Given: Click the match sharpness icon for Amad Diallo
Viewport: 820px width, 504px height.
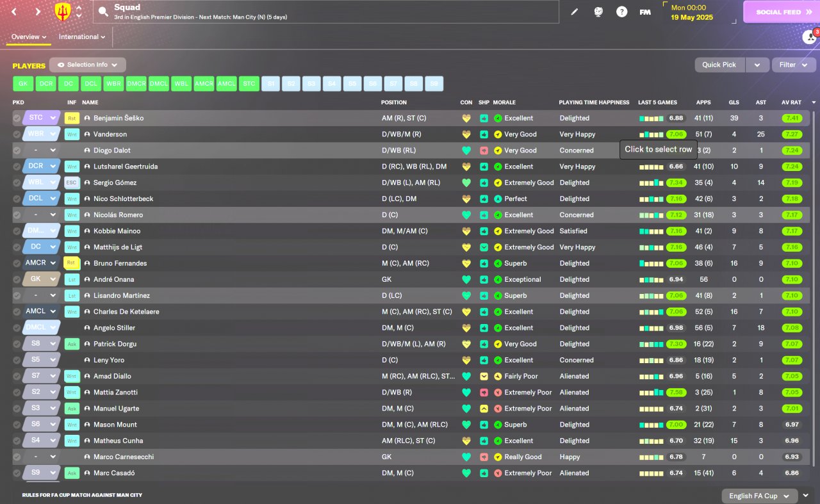Looking at the screenshot, I should [484, 377].
